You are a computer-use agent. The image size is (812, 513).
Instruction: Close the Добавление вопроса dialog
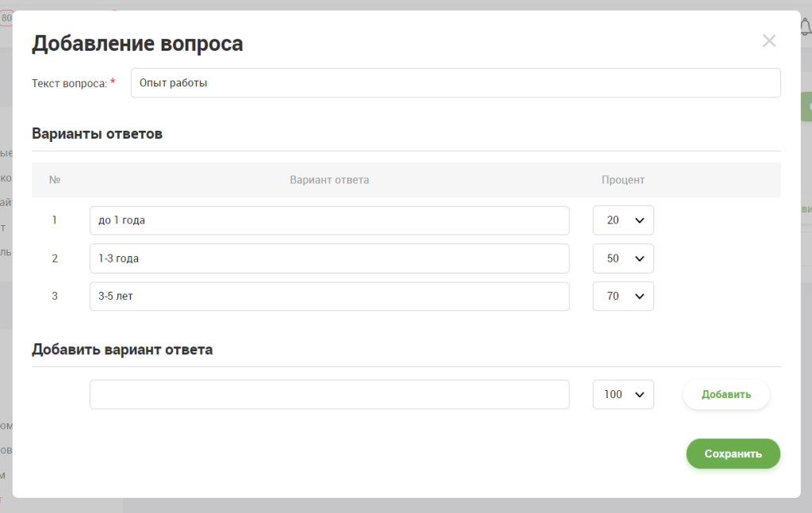769,41
